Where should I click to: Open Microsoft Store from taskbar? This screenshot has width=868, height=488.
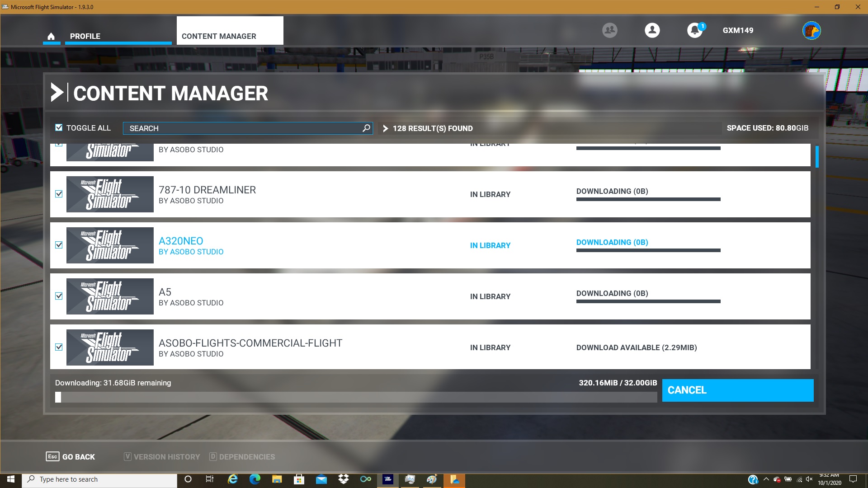coord(299,479)
